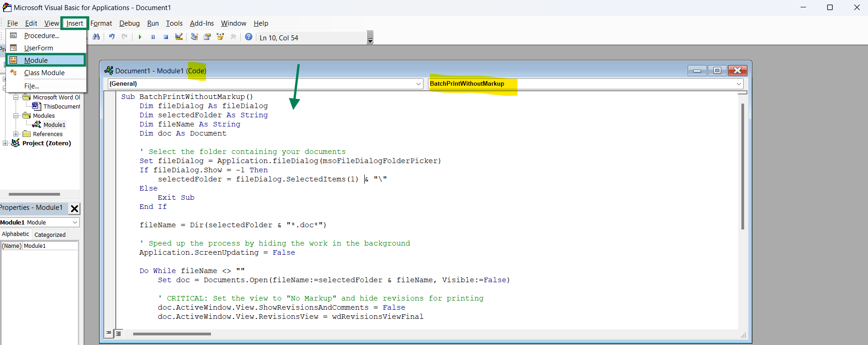Image resolution: width=868 pixels, height=345 pixels.
Task: Run the macro with the green play icon
Action: [140, 37]
